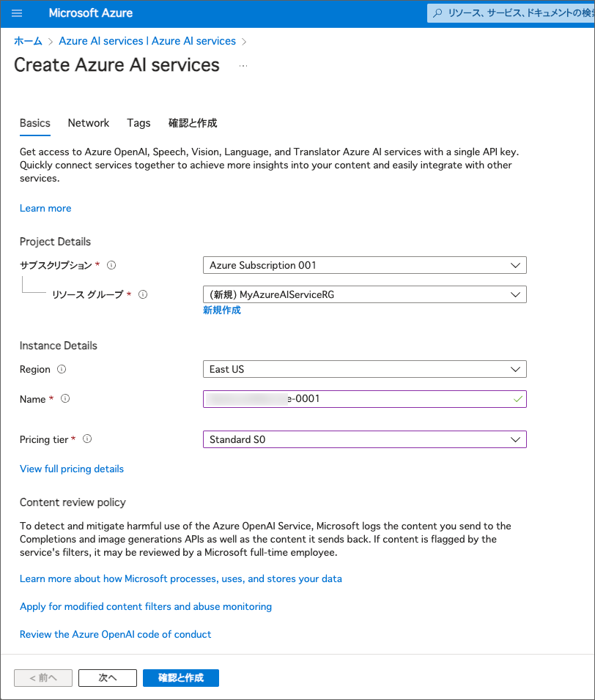The image size is (595, 700).
Task: Open Review the Azure OpenAI code of conduct
Action: pos(115,634)
